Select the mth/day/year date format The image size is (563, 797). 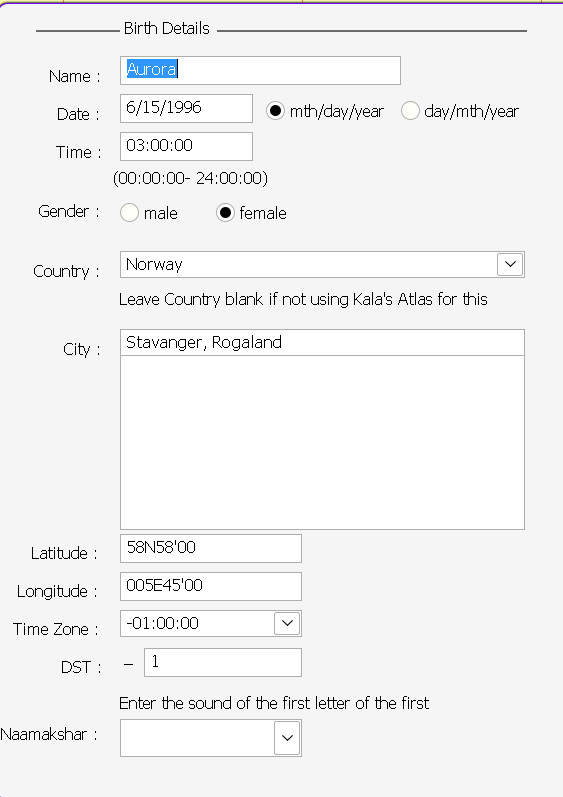[x=275, y=111]
